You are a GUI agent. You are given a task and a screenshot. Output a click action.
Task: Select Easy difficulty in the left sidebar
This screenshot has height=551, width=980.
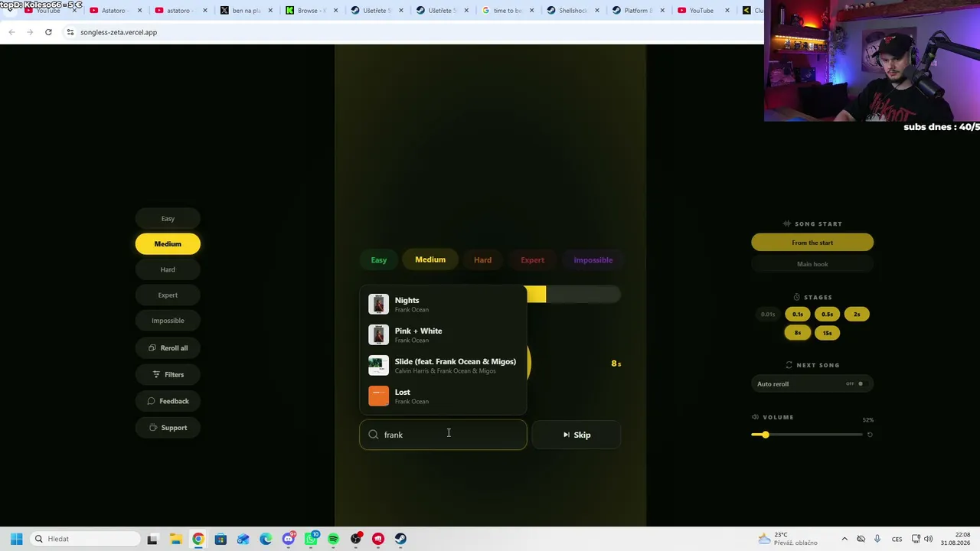pos(168,219)
